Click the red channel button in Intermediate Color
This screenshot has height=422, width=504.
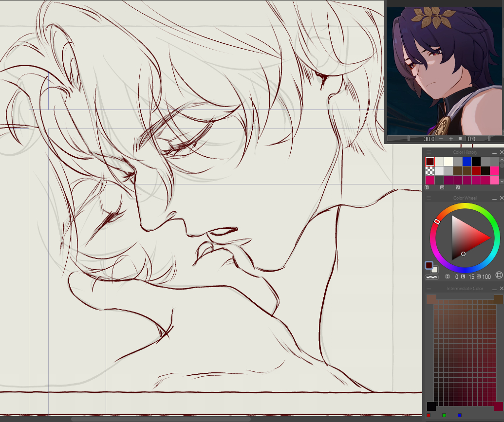429,415
